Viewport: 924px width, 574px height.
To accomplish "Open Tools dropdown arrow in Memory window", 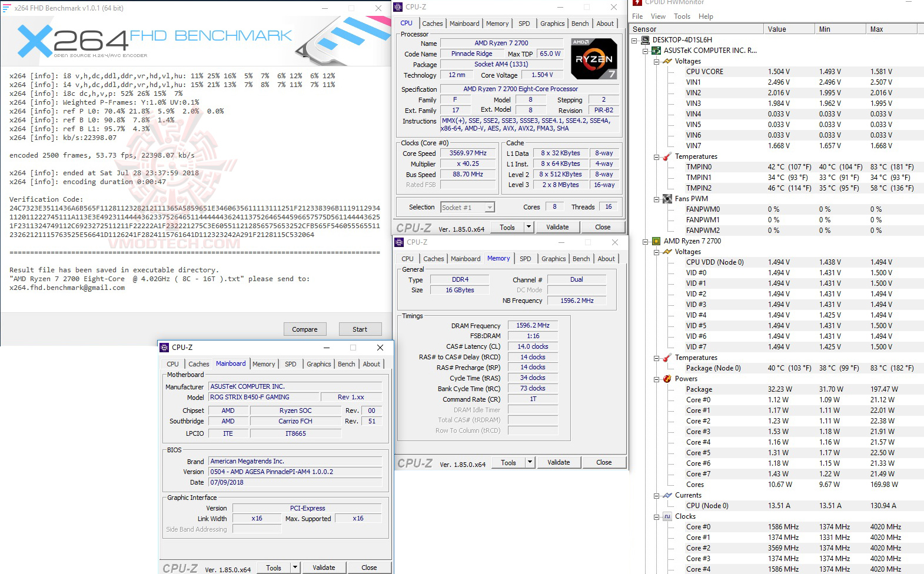I will coord(530,462).
